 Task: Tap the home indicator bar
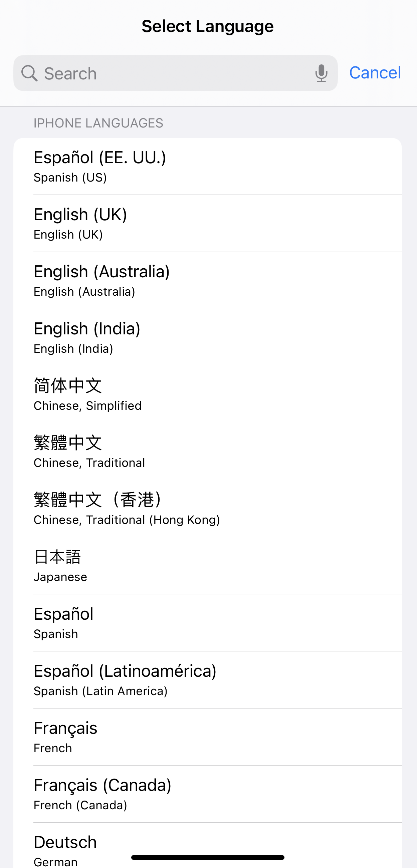(208, 857)
